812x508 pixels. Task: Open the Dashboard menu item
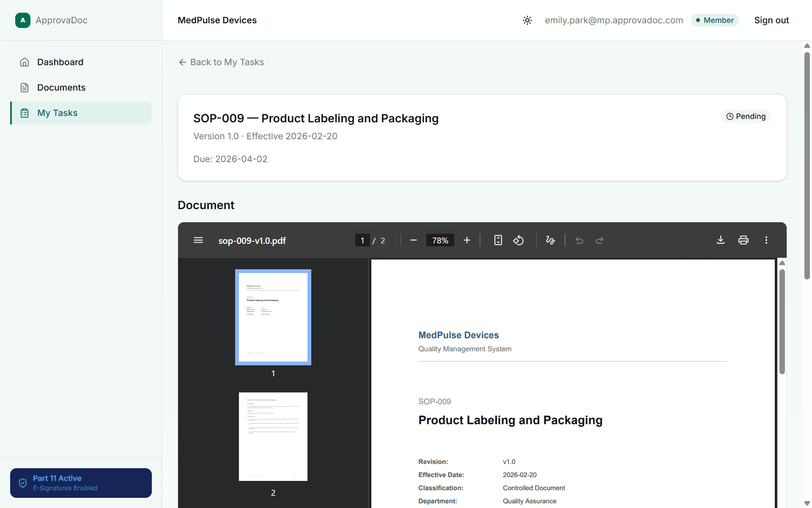point(60,62)
